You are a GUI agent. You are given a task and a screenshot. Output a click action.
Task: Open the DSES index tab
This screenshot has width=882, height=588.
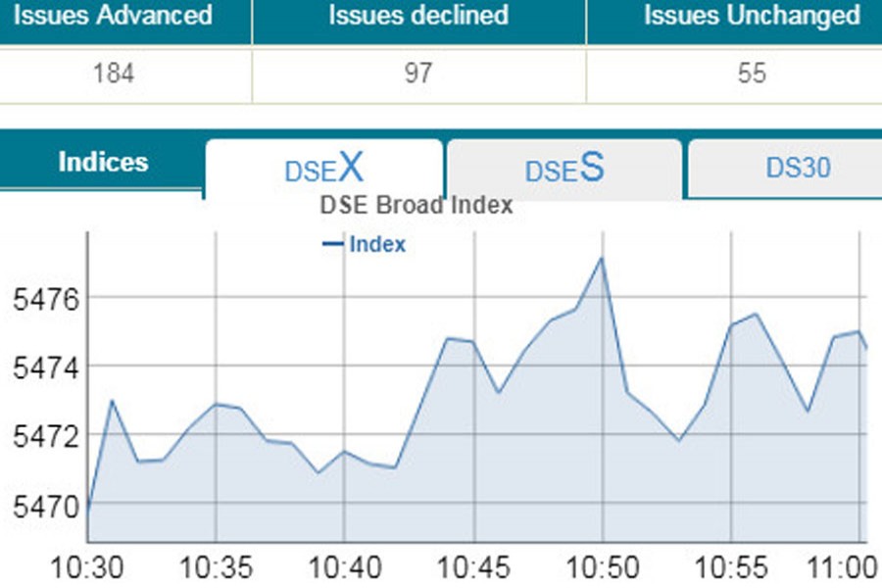coord(563,170)
